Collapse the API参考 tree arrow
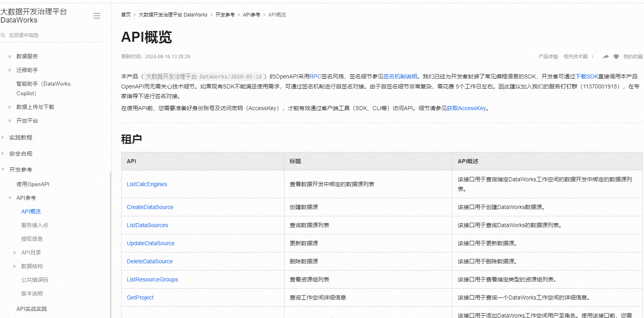This screenshot has height=318, width=644. [x=10, y=198]
